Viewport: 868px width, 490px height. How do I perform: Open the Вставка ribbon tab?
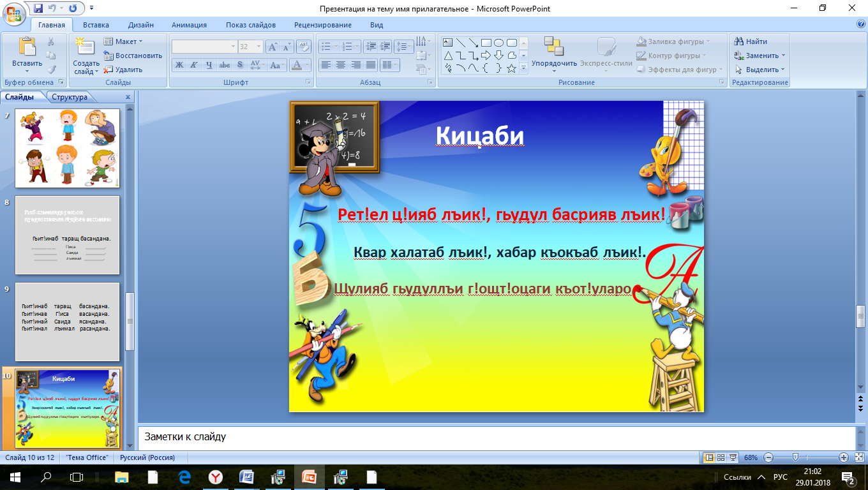click(x=96, y=25)
